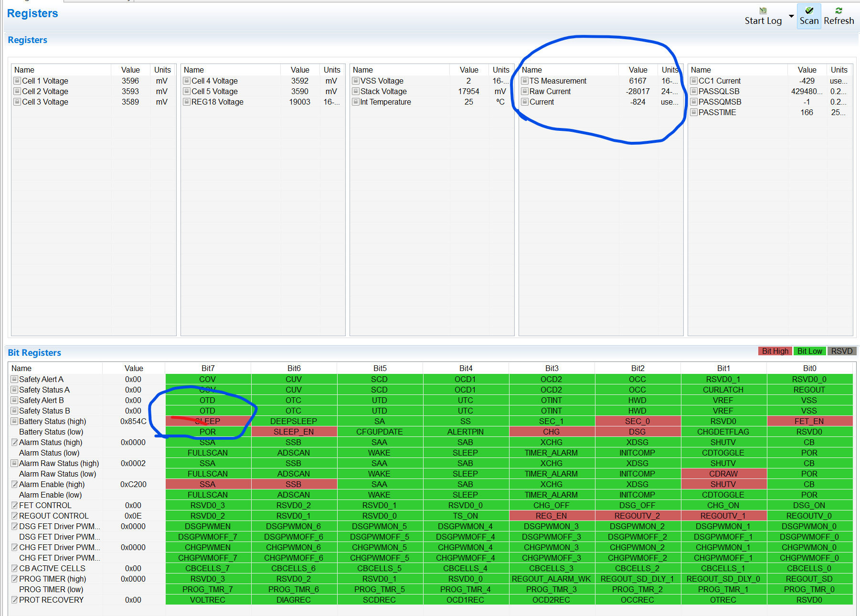Image resolution: width=860 pixels, height=616 pixels.
Task: Click the CDRAW bit in Alarm Raw Status
Action: tap(723, 474)
